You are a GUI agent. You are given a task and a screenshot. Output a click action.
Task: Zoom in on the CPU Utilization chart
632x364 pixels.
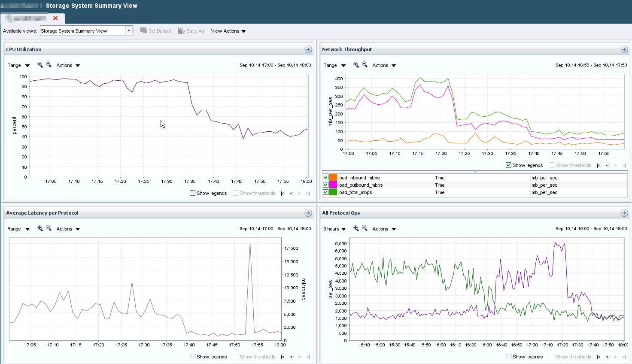40,65
